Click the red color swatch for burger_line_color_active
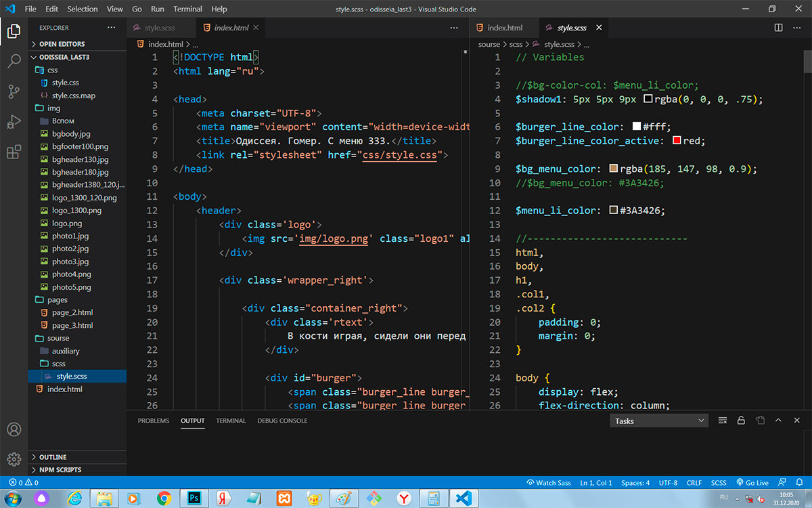This screenshot has width=812, height=508. click(677, 141)
